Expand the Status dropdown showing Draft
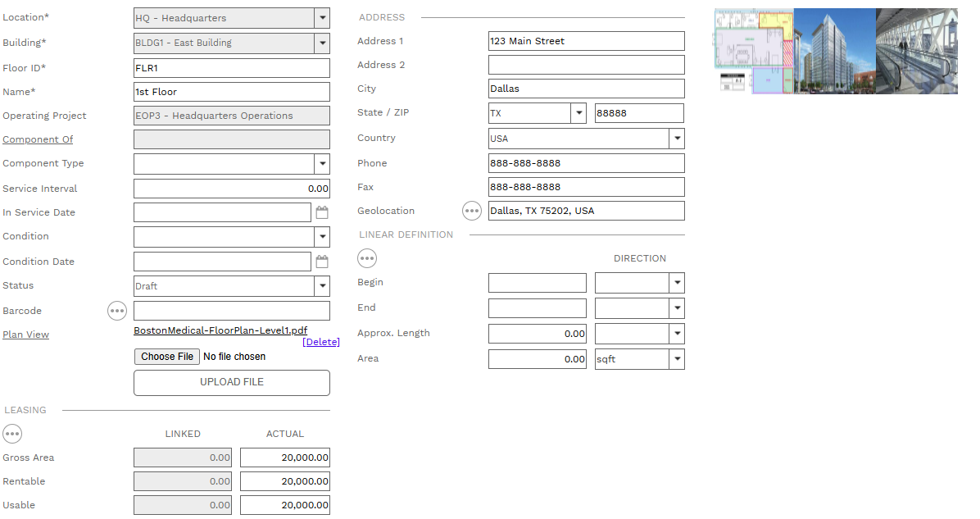 pos(322,286)
